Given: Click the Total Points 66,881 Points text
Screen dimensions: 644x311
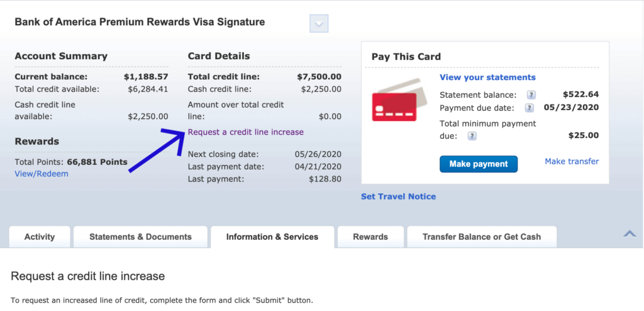Looking at the screenshot, I should tap(71, 162).
